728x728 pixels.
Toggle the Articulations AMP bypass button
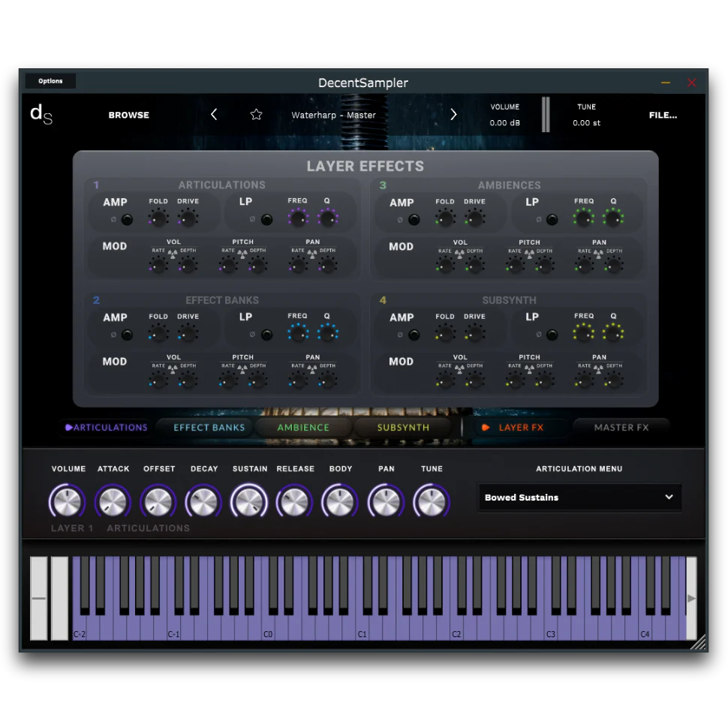127,219
